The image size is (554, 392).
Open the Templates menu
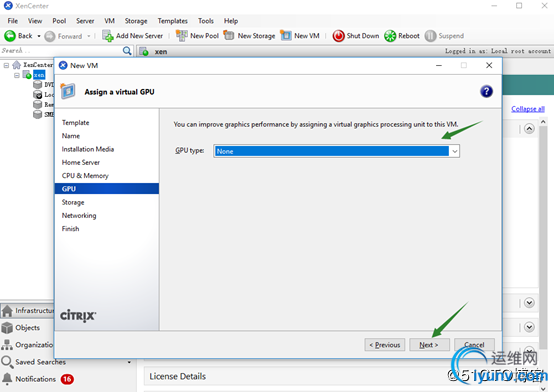coord(172,21)
